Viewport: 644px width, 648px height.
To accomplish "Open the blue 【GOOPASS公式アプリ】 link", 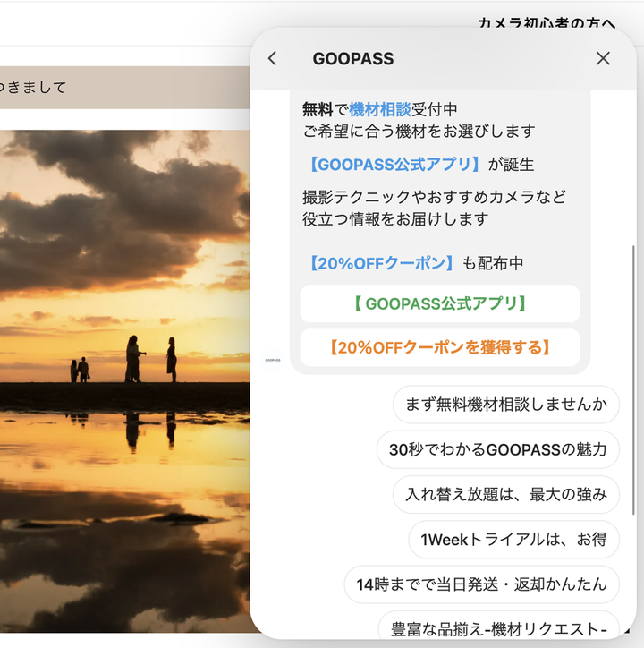I will coord(394,165).
